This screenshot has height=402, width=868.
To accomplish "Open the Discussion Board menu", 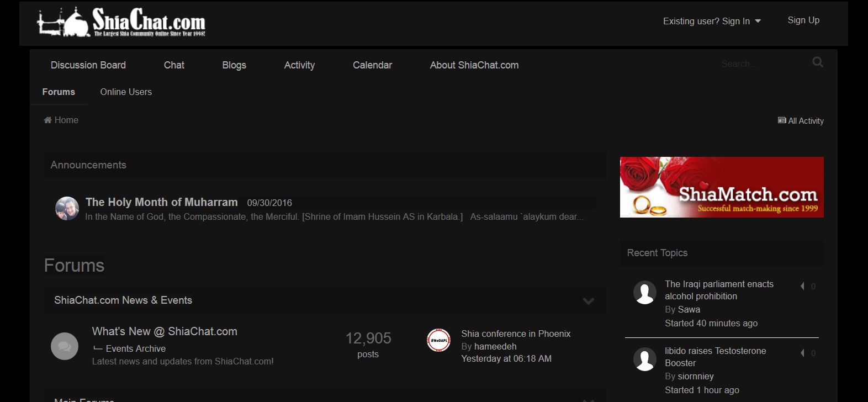I will click(x=88, y=65).
